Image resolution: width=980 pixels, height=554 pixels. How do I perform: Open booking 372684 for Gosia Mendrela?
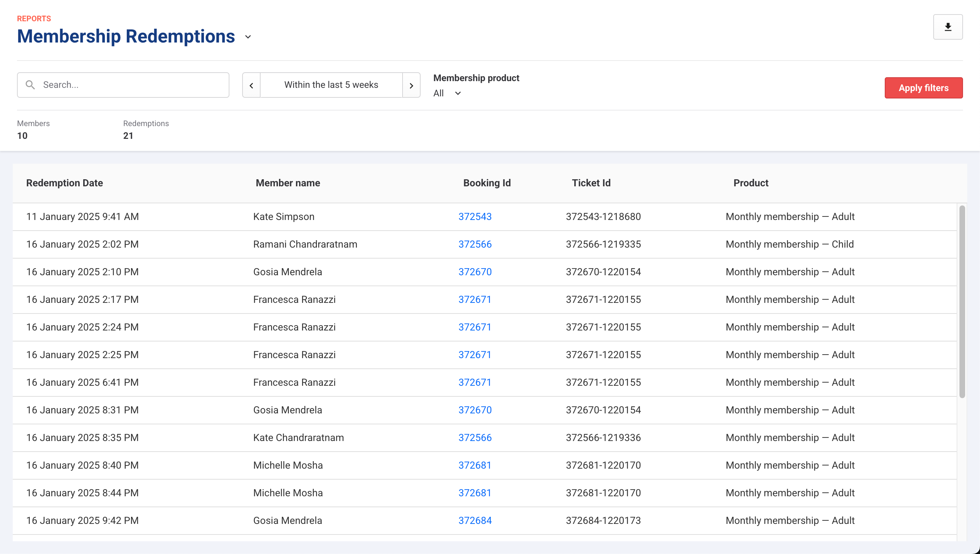[x=475, y=520]
